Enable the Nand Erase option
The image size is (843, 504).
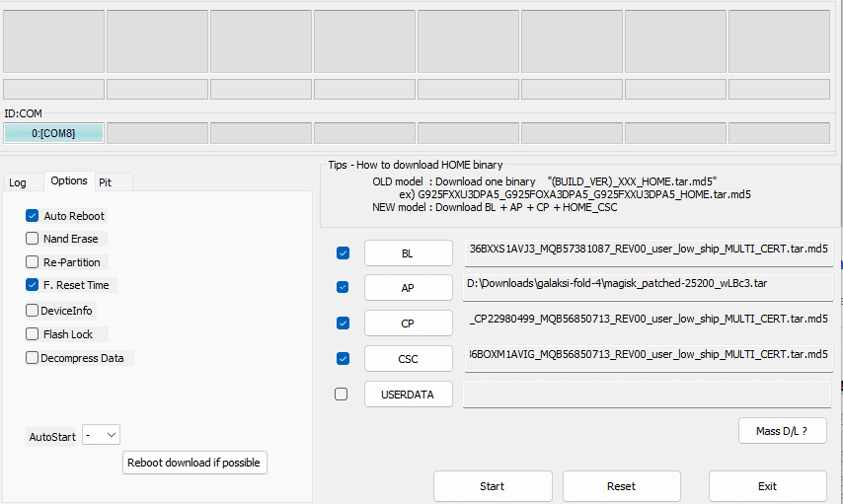[x=33, y=239]
